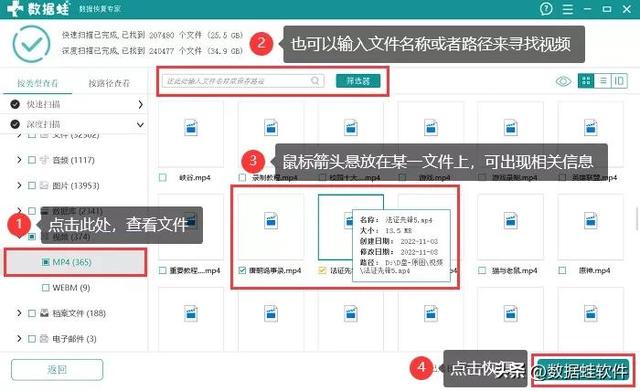The image size is (640, 391).
Task: Click the 筛选器 filter button
Action: point(358,81)
